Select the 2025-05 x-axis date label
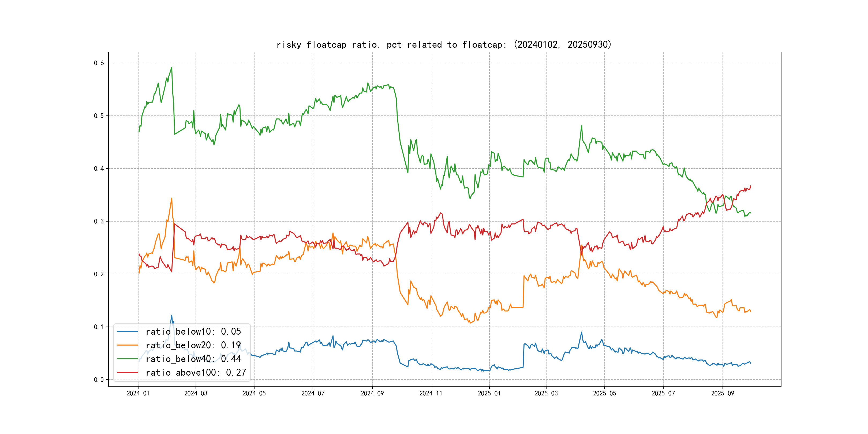 pyautogui.click(x=604, y=394)
